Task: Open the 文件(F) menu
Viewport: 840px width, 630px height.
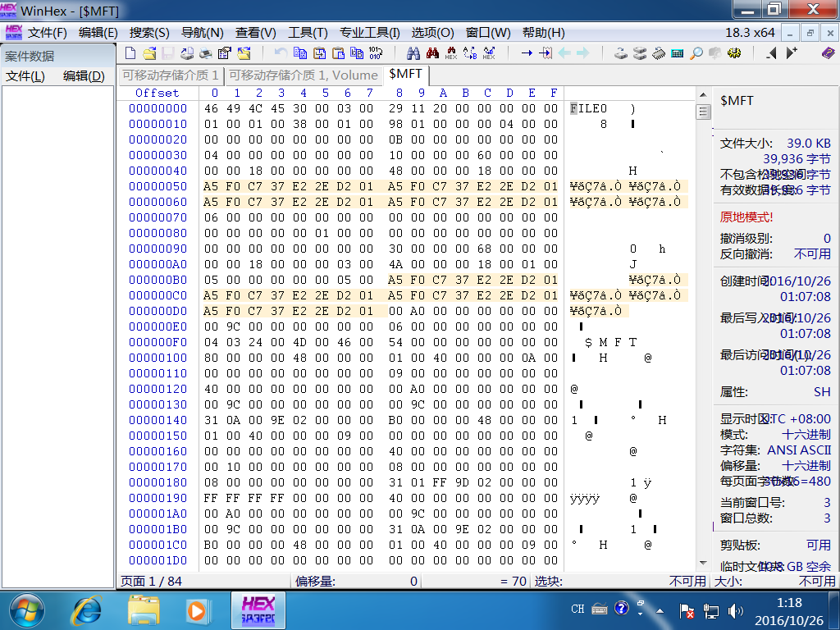Action: click(47, 33)
